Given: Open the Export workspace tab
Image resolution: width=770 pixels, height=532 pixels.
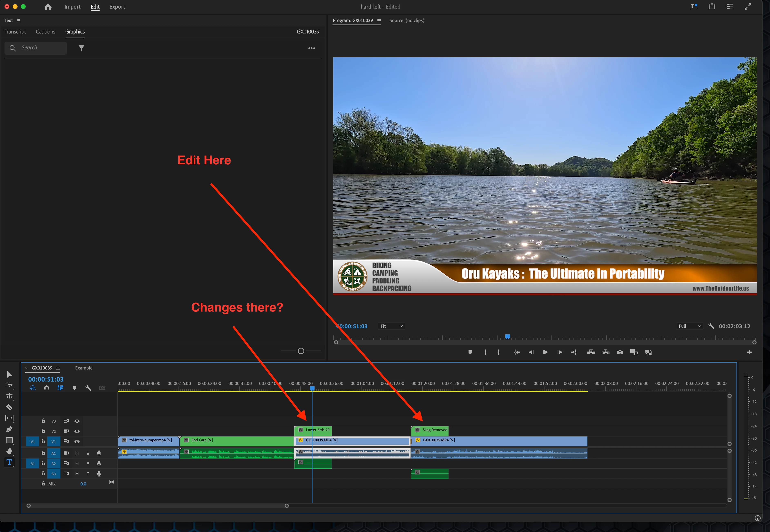Looking at the screenshot, I should tap(117, 7).
